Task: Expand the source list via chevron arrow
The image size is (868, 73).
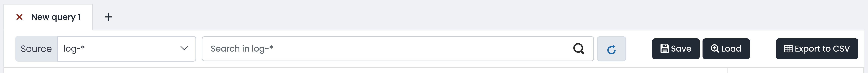Action: pos(184,48)
